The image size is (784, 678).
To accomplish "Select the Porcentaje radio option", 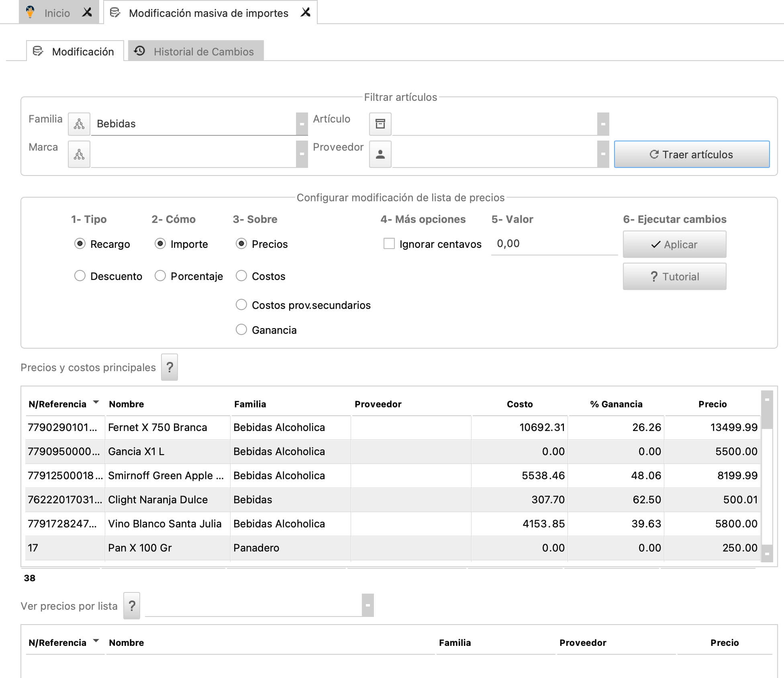I will [160, 276].
